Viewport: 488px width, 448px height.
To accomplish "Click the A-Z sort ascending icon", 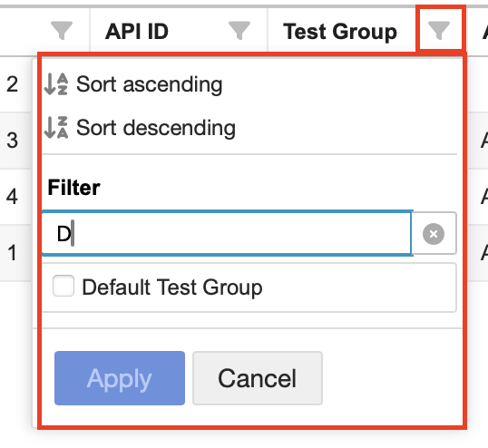I will pos(56,84).
